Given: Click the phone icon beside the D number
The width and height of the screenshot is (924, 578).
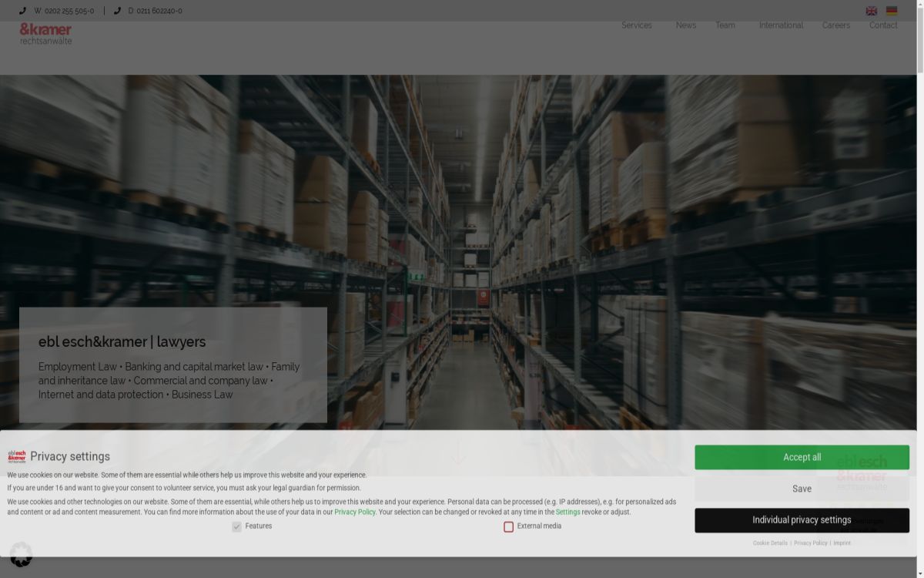Looking at the screenshot, I should [117, 10].
